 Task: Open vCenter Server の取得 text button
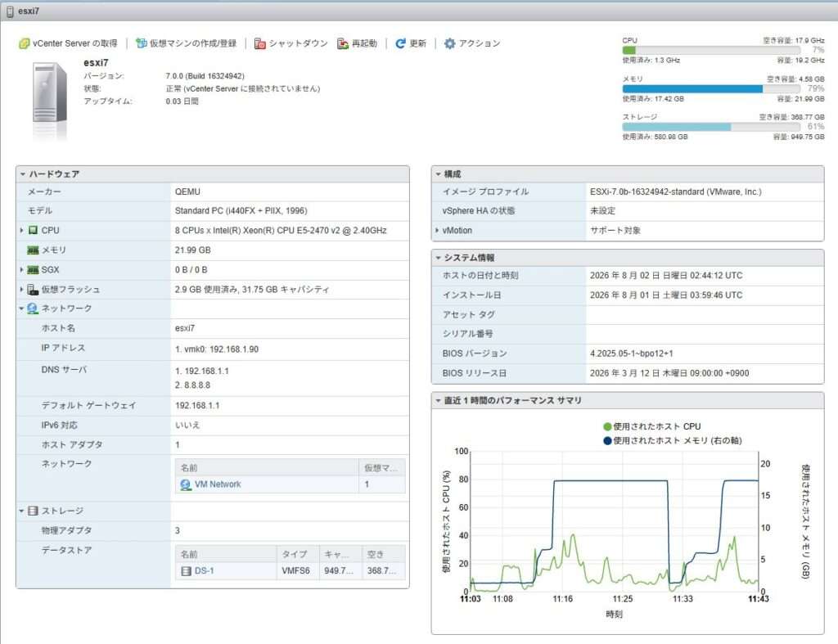pyautogui.click(x=74, y=43)
